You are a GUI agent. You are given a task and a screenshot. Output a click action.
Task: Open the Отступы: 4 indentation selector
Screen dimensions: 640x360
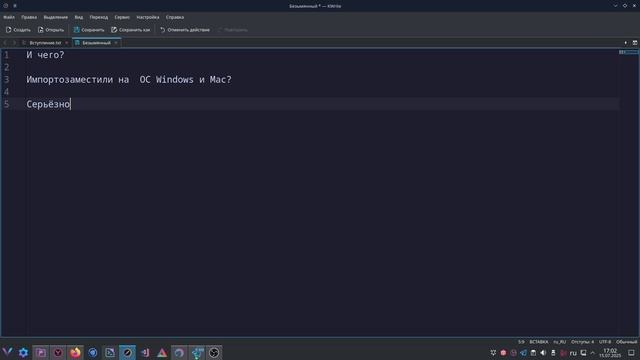[582, 342]
